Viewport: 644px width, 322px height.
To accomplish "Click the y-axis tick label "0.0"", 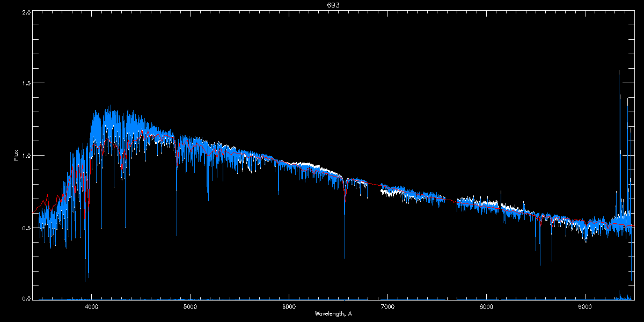I will (25, 298).
